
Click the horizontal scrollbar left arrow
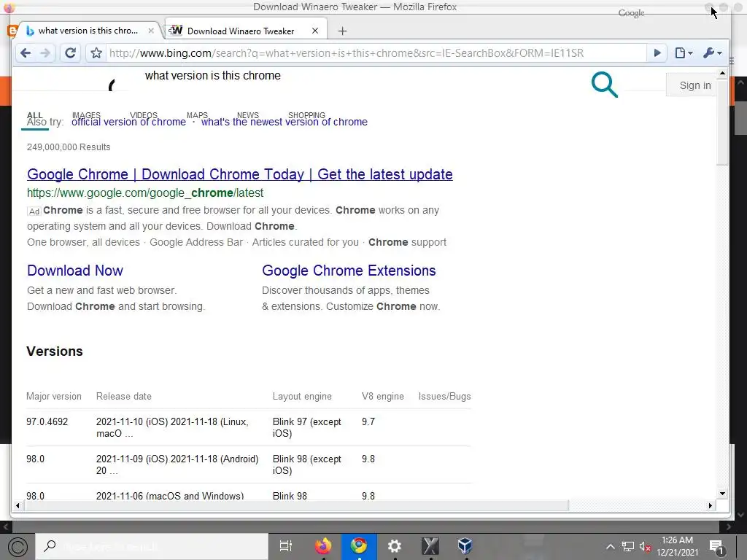(18, 506)
